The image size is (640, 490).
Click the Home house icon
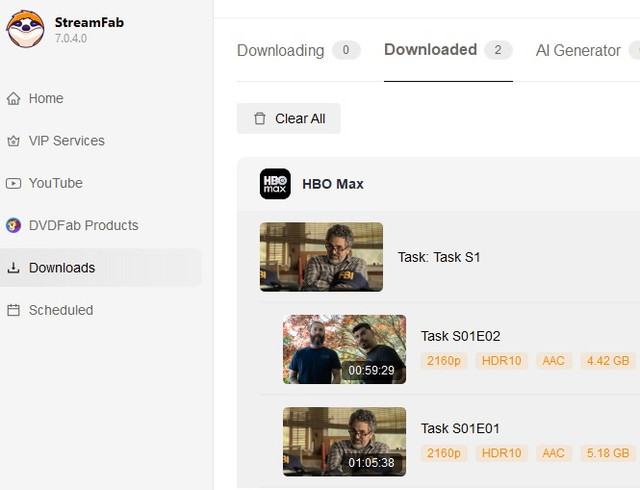[x=13, y=98]
